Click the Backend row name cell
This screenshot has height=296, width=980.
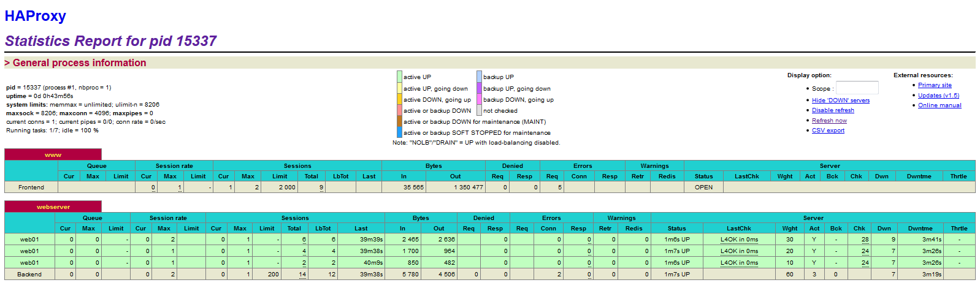tap(29, 275)
